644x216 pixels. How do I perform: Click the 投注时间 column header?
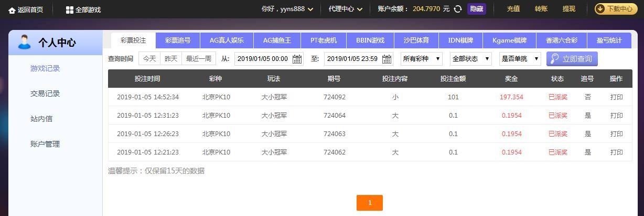click(x=147, y=79)
